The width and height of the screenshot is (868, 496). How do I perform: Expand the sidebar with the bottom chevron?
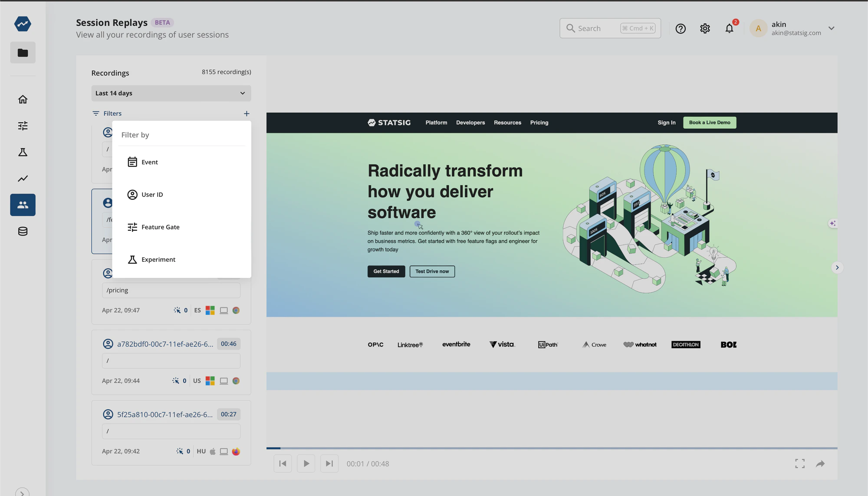pyautogui.click(x=22, y=493)
